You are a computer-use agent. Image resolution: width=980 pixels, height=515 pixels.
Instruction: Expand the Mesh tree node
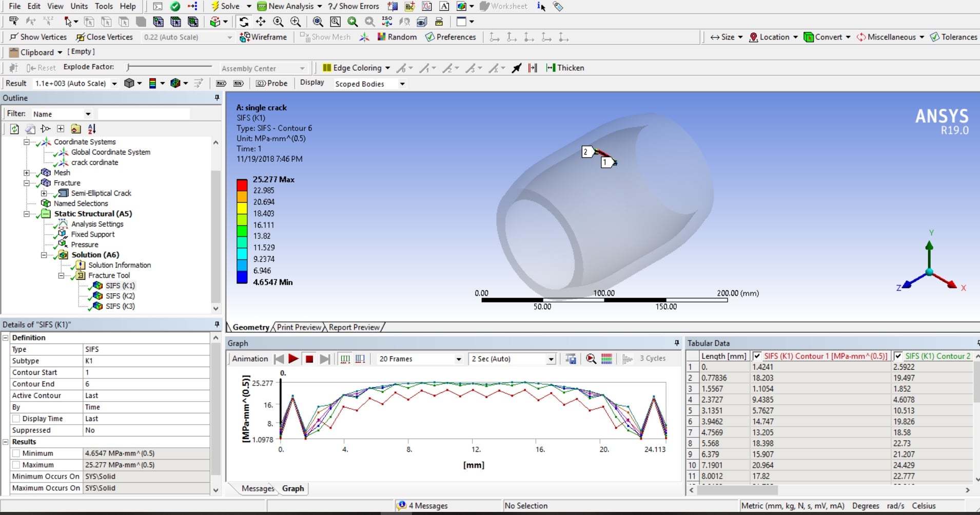click(27, 173)
